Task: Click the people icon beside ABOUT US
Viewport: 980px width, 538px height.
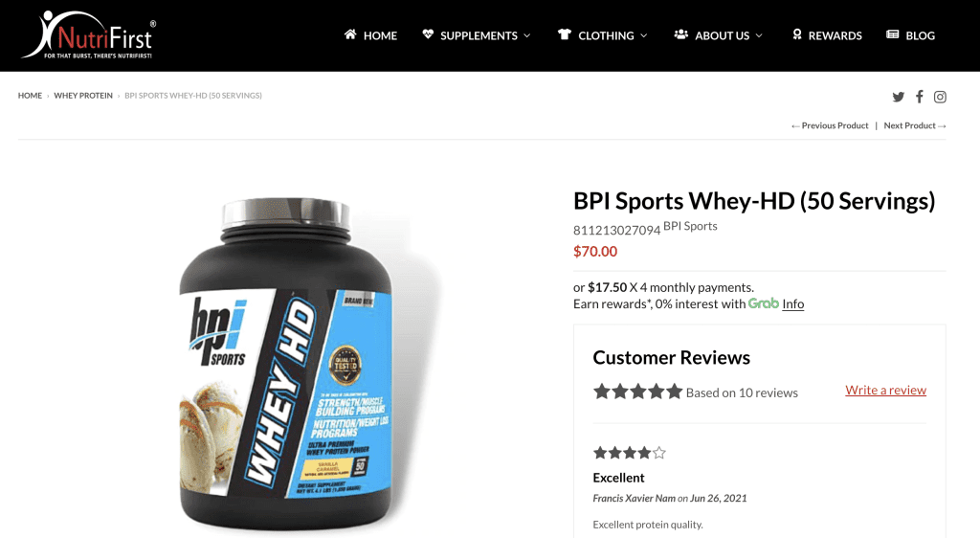Action: point(680,34)
